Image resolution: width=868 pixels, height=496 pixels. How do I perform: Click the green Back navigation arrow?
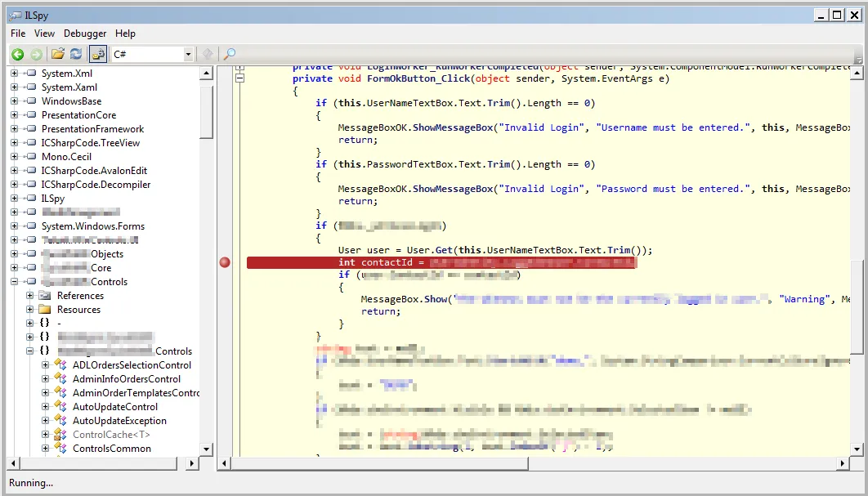17,54
